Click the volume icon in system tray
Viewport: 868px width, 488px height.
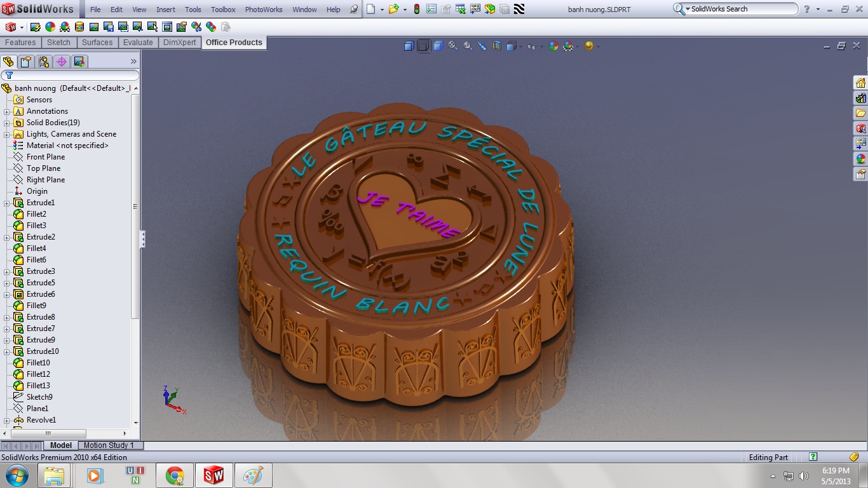804,475
